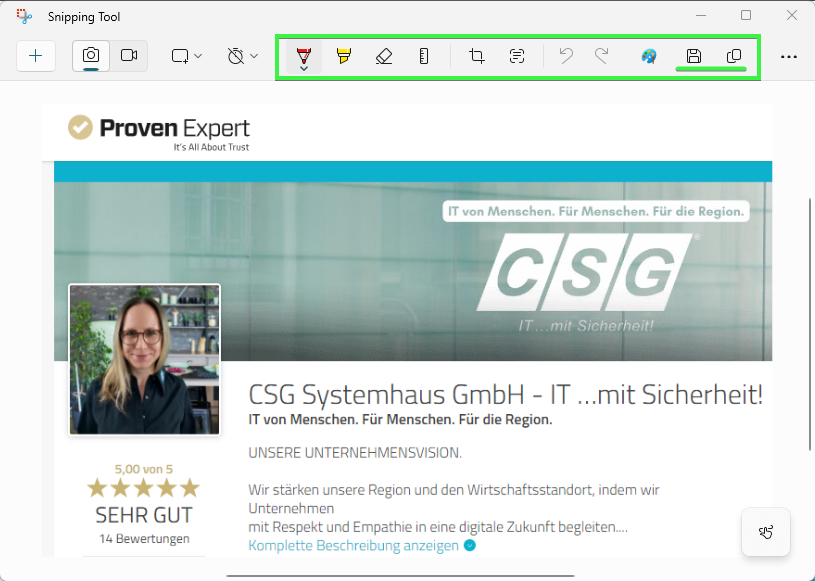This screenshot has width=815, height=581.
Task: Click 'It's All About Trust' tagline
Action: (211, 147)
